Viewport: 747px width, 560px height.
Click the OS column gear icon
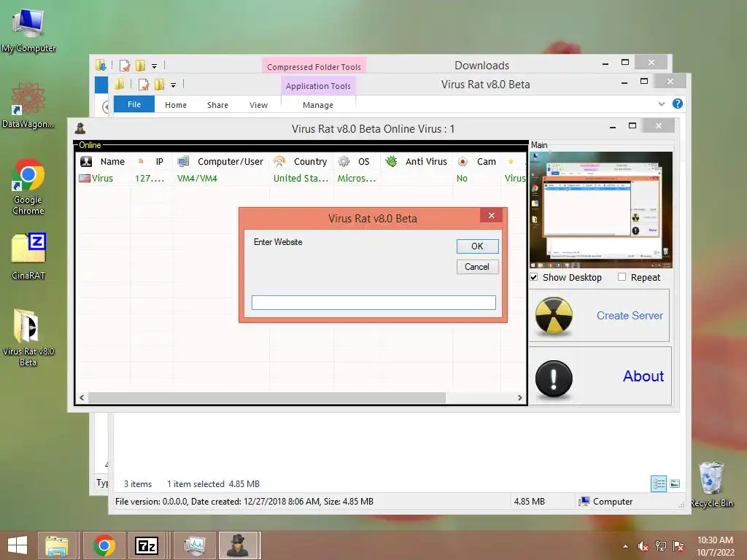pos(344,161)
